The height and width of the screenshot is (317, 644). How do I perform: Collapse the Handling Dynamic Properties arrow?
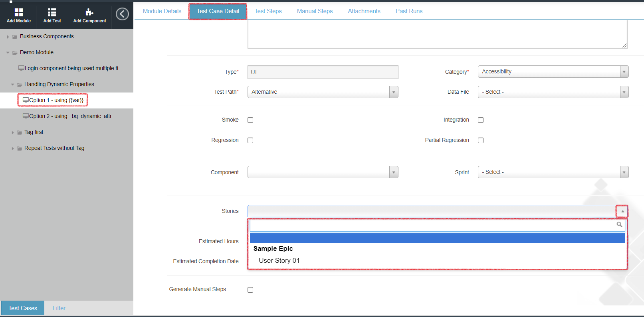tap(12, 85)
